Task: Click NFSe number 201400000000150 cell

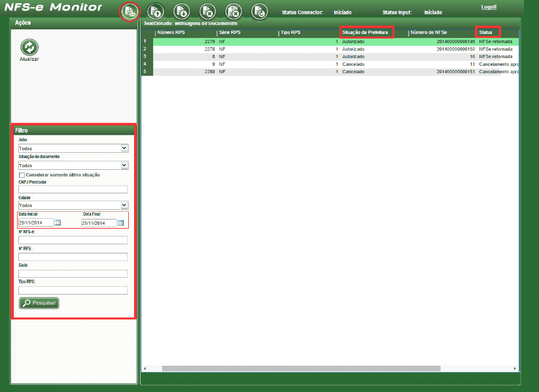Action: [455, 49]
